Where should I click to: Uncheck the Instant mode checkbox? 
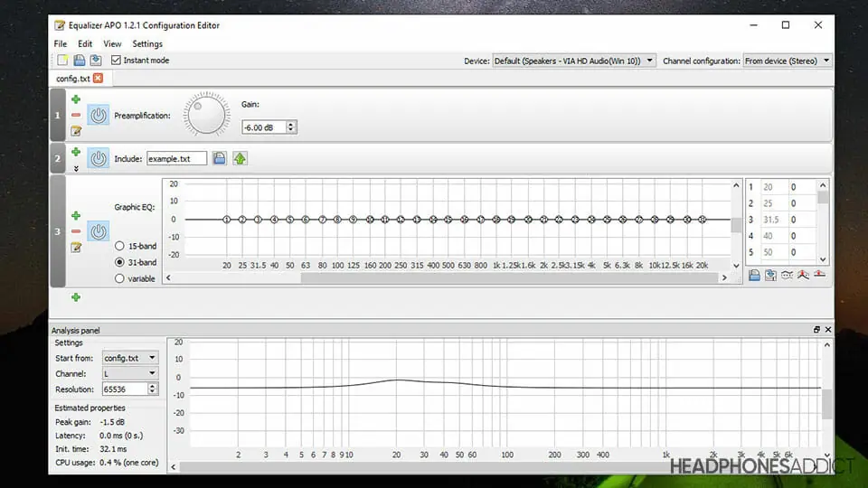[x=117, y=61]
